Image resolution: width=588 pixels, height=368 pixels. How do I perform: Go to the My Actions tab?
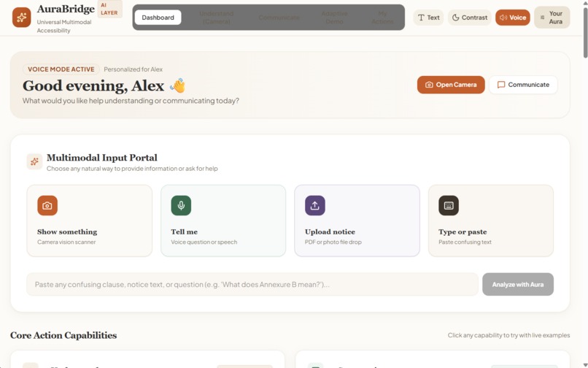click(x=382, y=18)
